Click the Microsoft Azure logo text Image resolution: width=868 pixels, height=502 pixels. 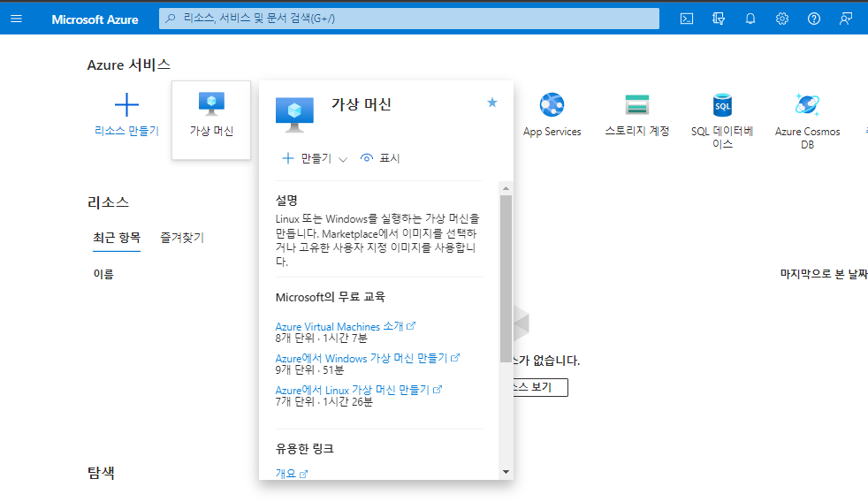[x=95, y=19]
